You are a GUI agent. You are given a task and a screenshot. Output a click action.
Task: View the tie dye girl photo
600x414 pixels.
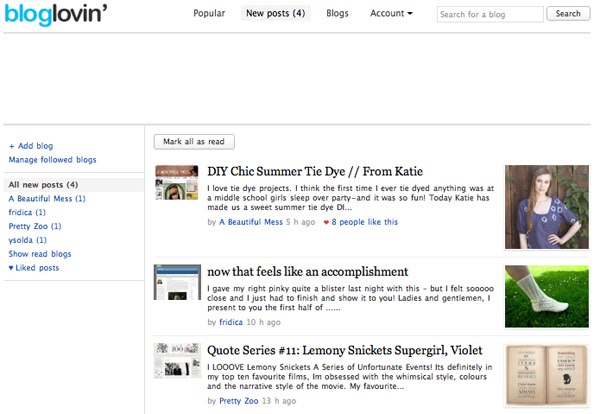[x=546, y=207]
